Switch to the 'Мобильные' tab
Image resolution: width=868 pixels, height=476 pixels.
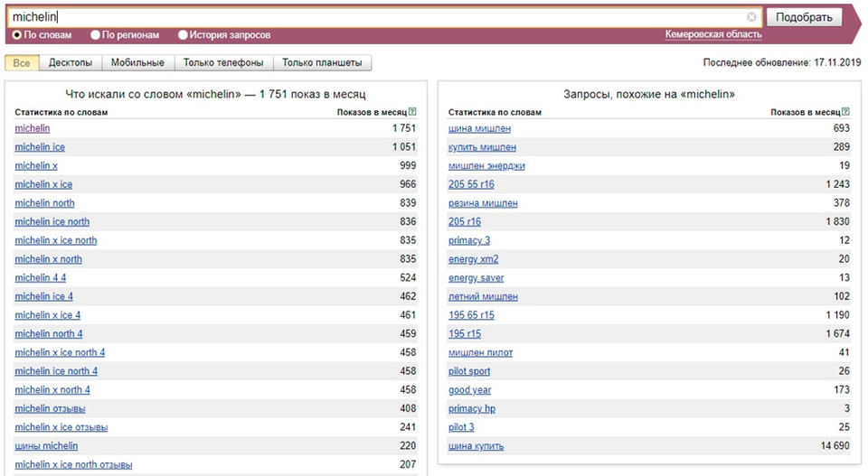(x=137, y=63)
